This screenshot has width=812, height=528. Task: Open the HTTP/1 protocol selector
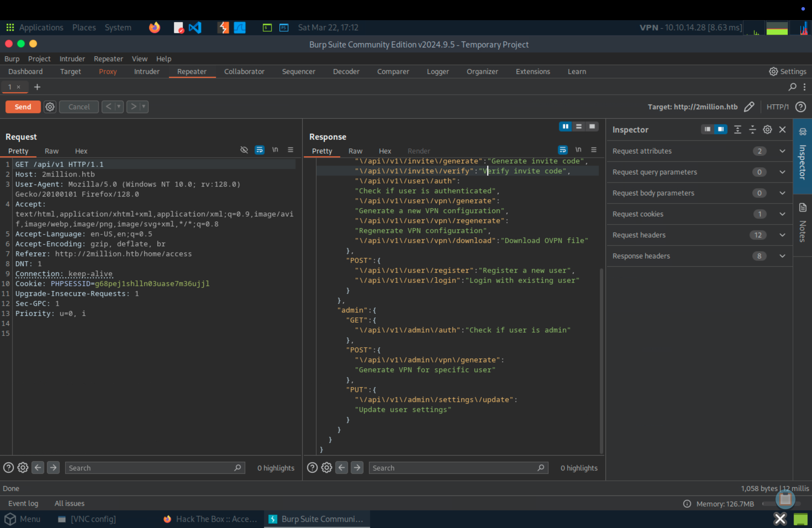click(777, 107)
